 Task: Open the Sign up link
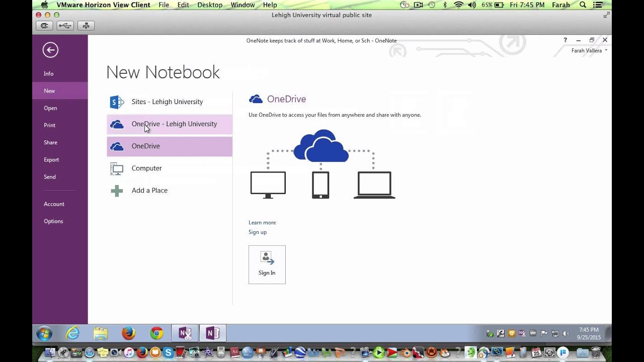click(258, 232)
